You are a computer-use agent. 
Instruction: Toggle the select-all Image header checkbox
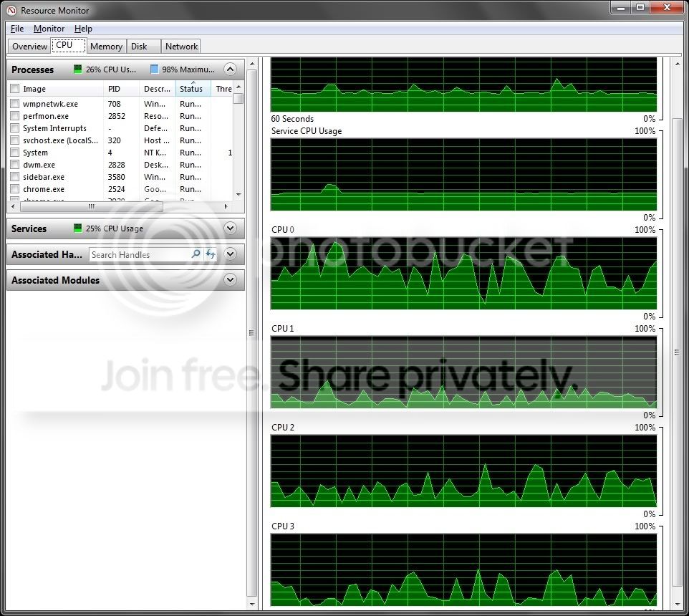15,89
